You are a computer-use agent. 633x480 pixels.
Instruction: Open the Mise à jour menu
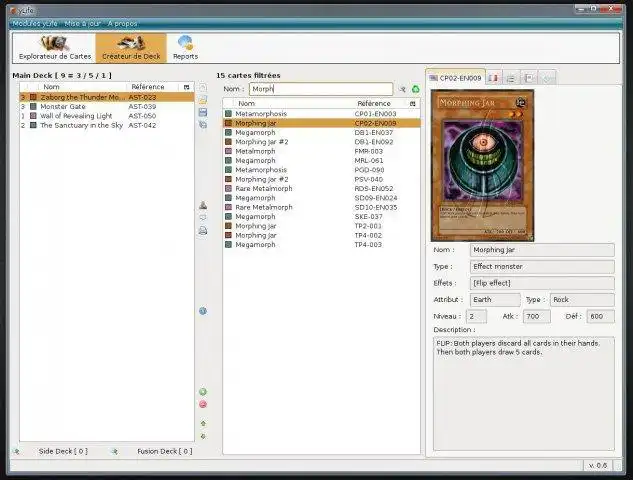(x=83, y=23)
